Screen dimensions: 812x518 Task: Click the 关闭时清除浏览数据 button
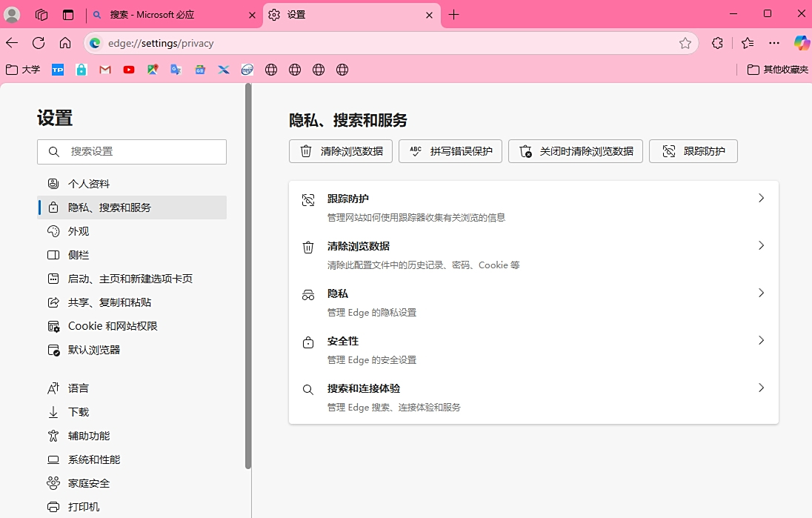coord(576,151)
